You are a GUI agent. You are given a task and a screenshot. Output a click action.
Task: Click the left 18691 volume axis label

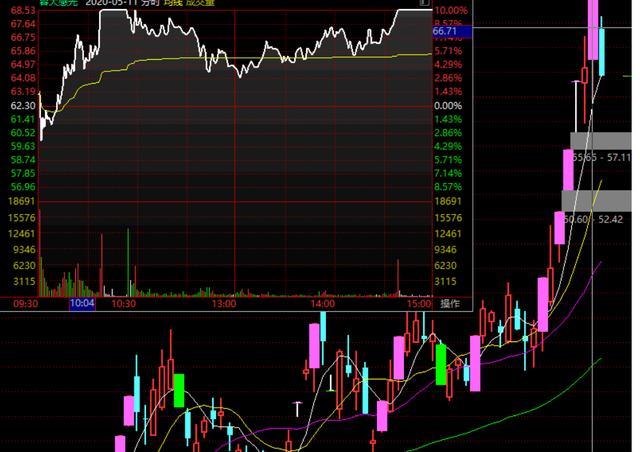[x=22, y=201]
